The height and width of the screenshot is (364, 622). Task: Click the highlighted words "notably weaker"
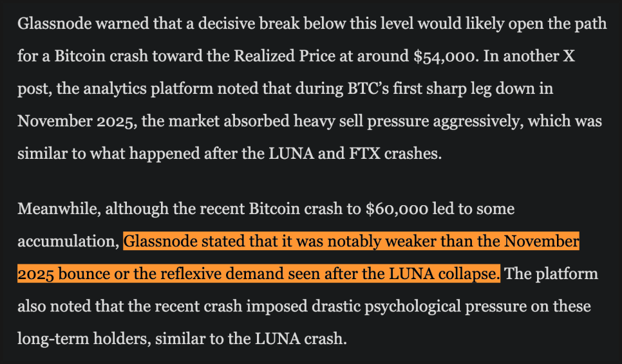coord(364,242)
